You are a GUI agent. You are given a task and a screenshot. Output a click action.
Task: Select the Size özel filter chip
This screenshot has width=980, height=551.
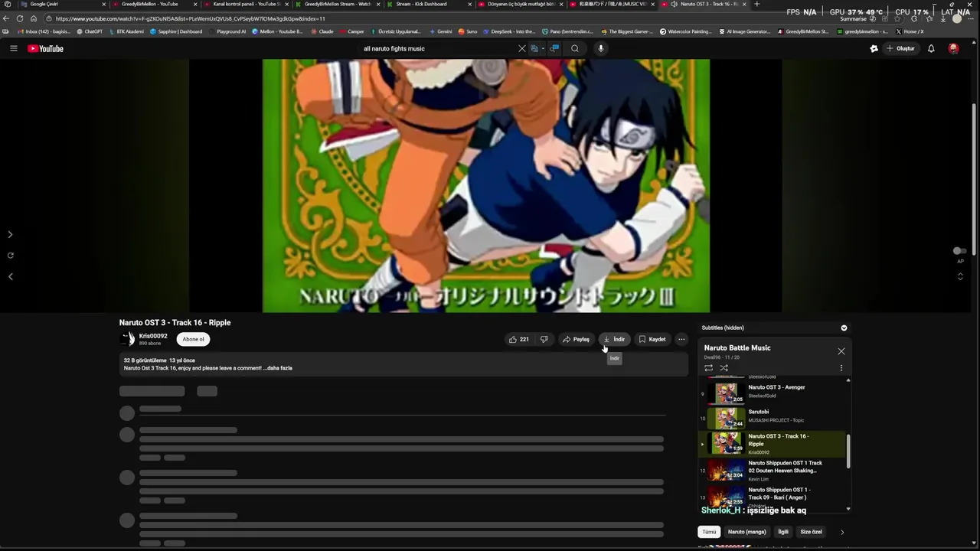[x=811, y=532]
